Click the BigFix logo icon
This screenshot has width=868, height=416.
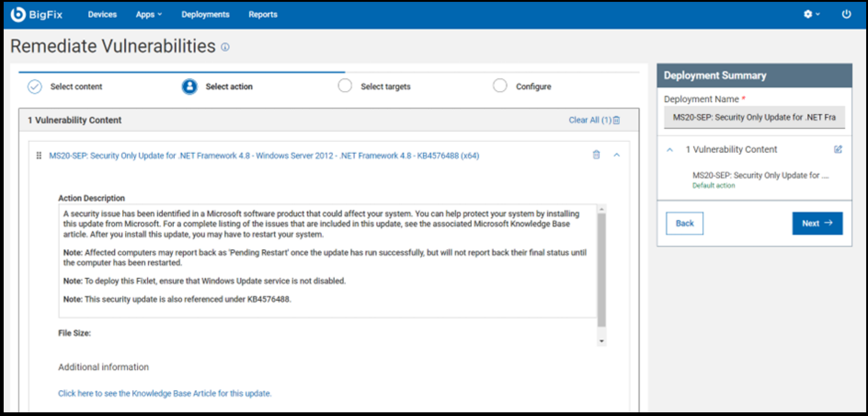point(18,14)
